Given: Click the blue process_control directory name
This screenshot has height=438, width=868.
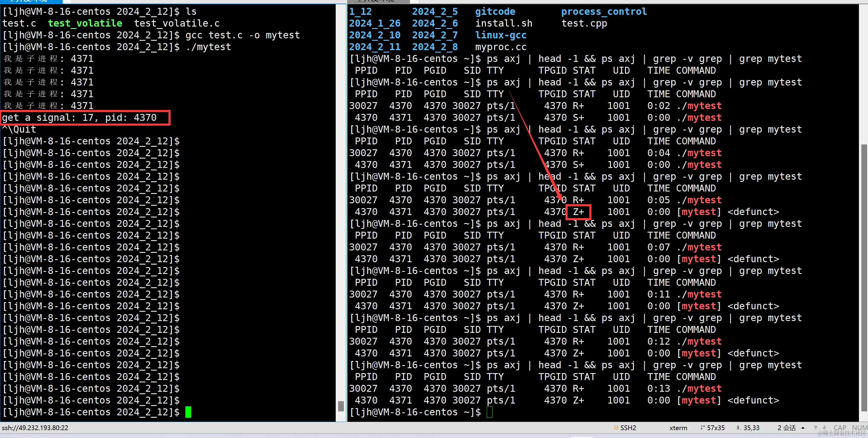Looking at the screenshot, I should pyautogui.click(x=604, y=11).
